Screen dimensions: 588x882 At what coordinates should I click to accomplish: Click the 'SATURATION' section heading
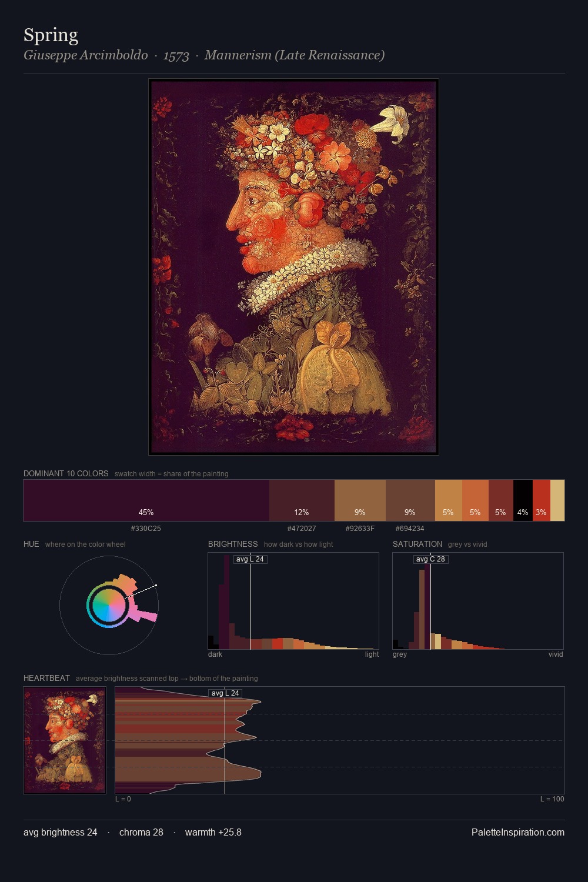point(417,544)
